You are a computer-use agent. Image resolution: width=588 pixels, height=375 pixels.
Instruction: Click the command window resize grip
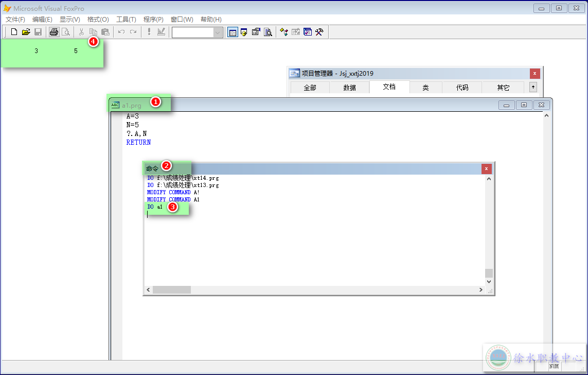490,291
